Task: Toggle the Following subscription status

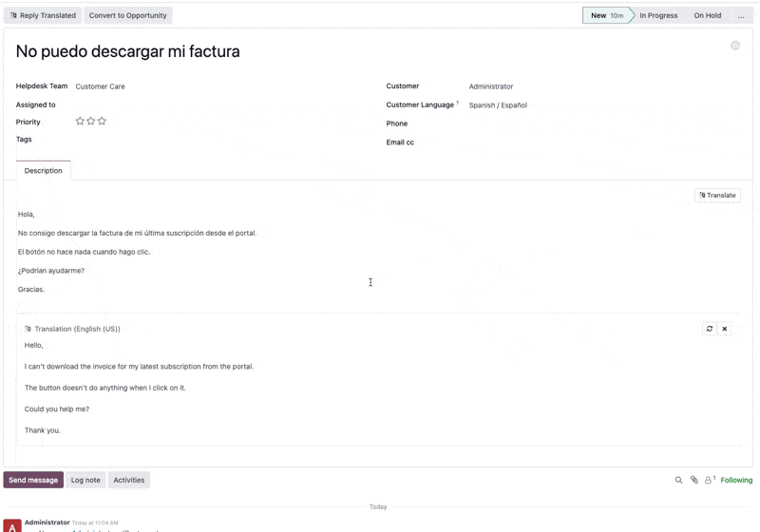Action: (736, 481)
